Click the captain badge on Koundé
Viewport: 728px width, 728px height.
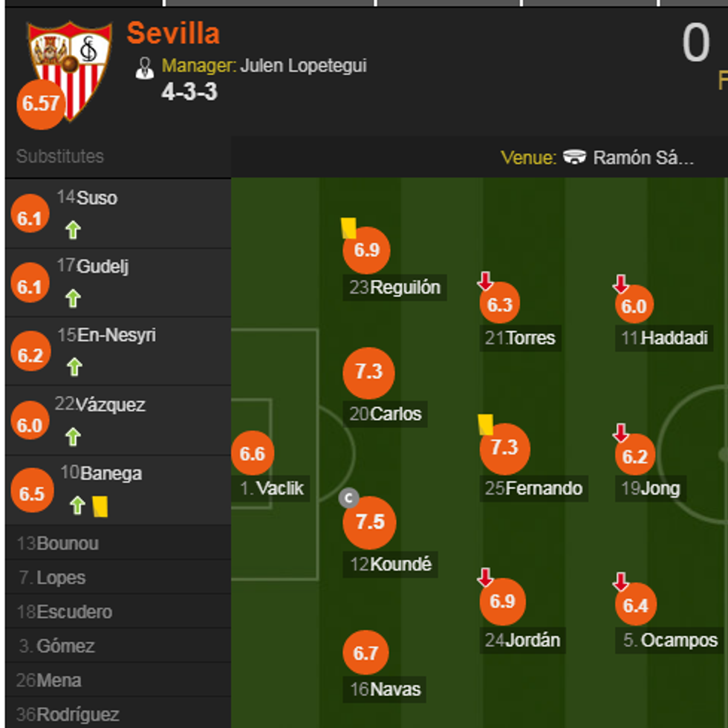click(348, 498)
